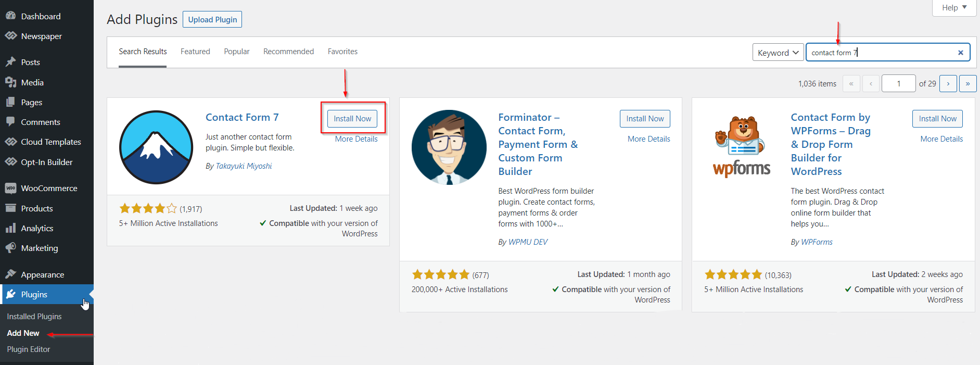Open Plugin Editor submenu item
Viewport: 980px width, 365px height.
point(29,349)
